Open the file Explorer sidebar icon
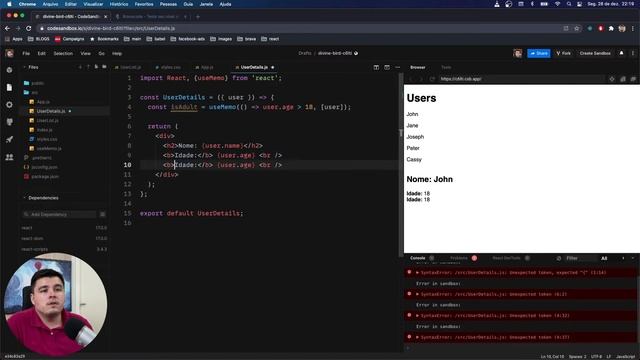The height and width of the screenshot is (360, 640). (9, 87)
